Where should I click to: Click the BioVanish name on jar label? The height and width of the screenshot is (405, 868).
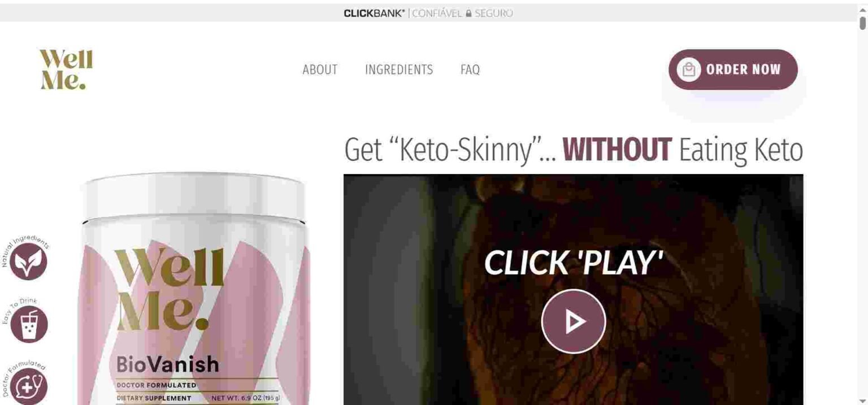point(167,364)
